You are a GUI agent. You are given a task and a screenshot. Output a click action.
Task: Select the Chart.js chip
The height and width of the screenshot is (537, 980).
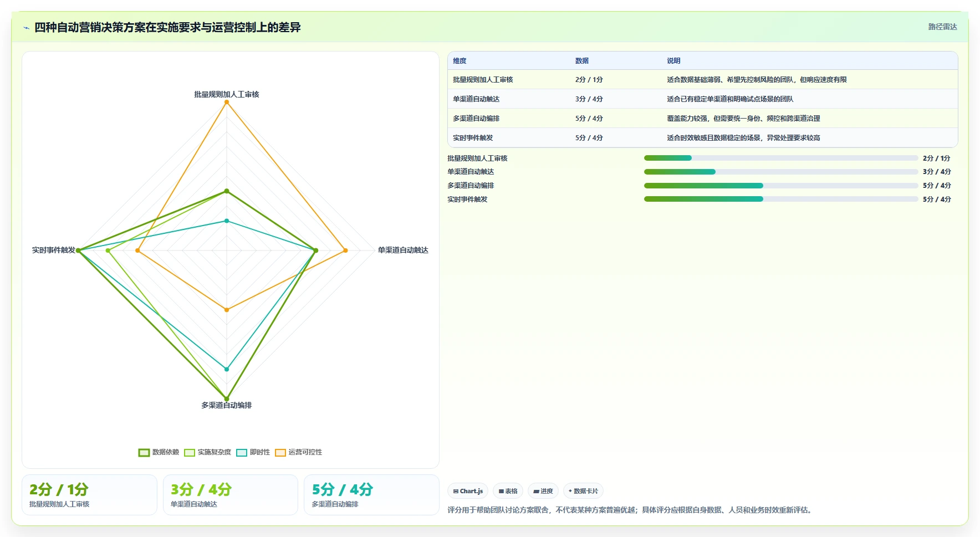click(468, 491)
